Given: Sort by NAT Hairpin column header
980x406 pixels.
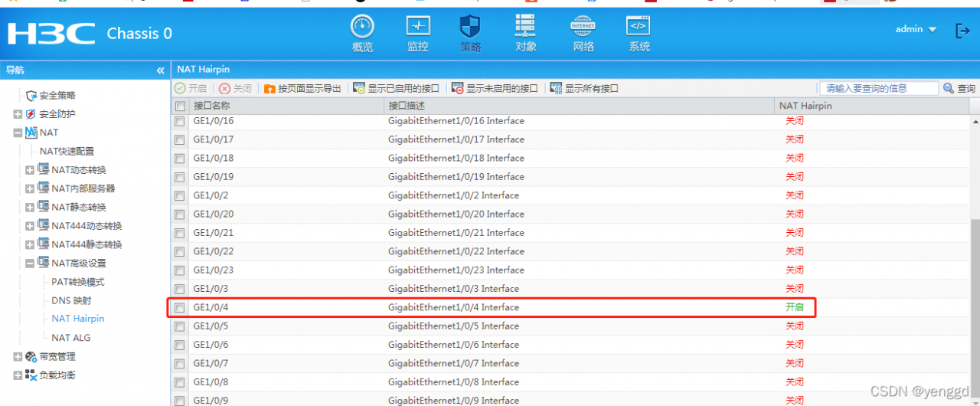Looking at the screenshot, I should [805, 106].
